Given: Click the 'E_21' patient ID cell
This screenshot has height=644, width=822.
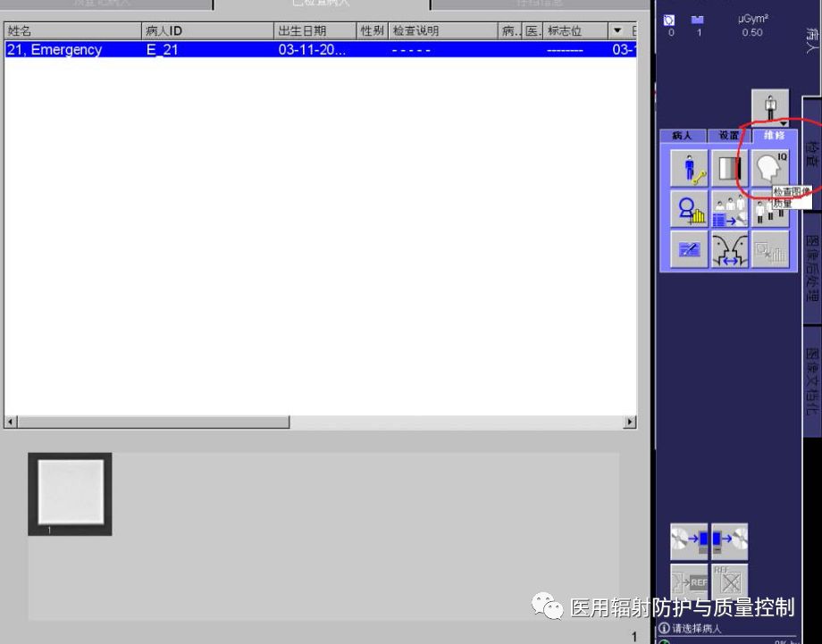Looking at the screenshot, I should pyautogui.click(x=163, y=50).
